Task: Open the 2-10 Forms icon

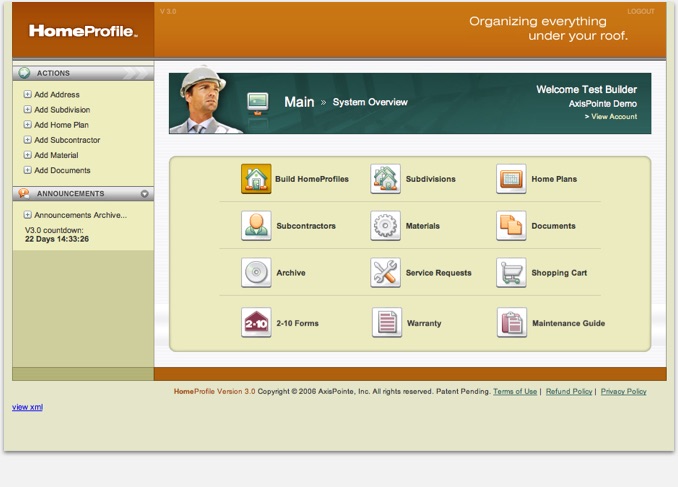Action: tap(256, 323)
